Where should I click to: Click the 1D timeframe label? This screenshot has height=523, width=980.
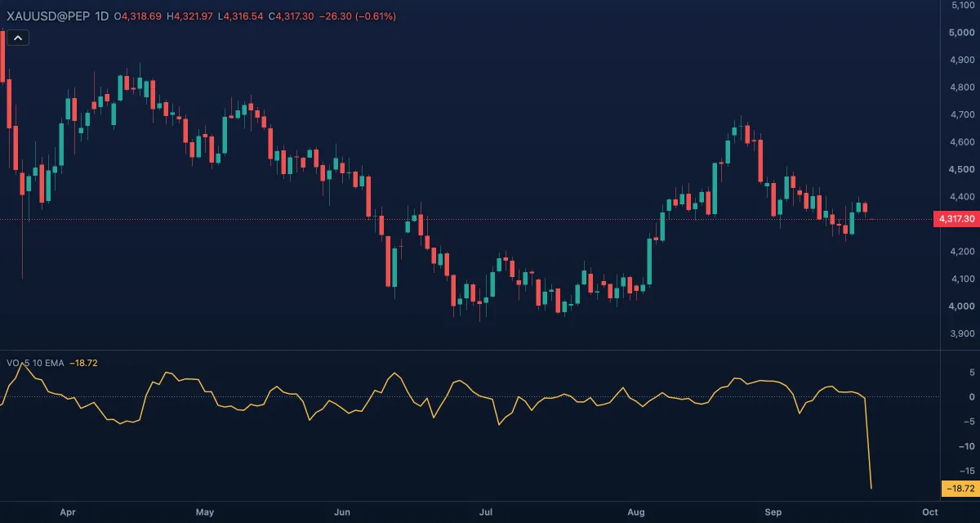click(x=102, y=16)
